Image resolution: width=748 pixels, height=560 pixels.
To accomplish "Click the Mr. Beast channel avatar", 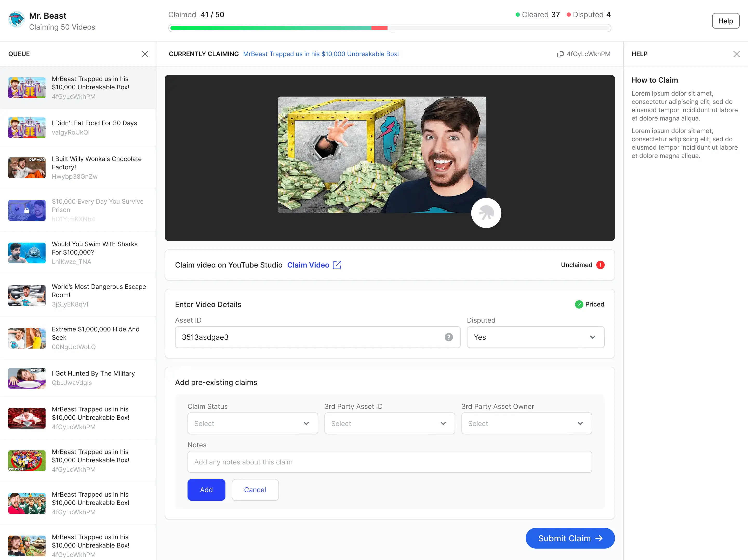I will coord(16,20).
